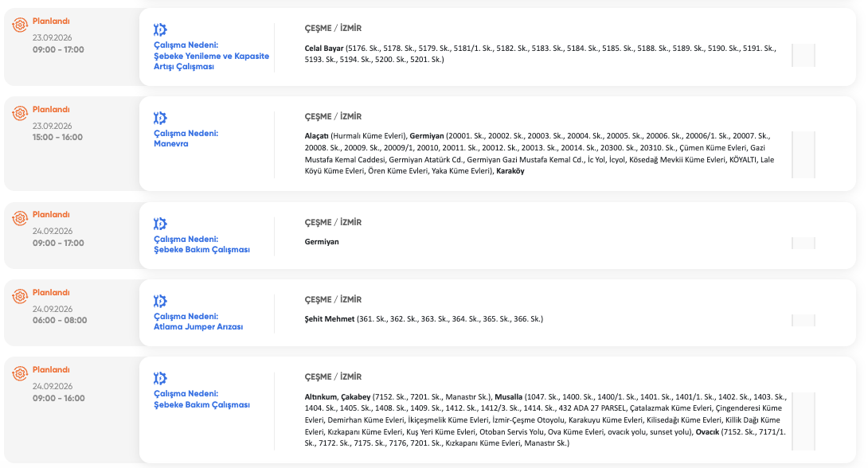Viewport: 868px width, 468px height.
Task: Select the Şehit Mehmet neighborhood name
Action: [x=330, y=319]
